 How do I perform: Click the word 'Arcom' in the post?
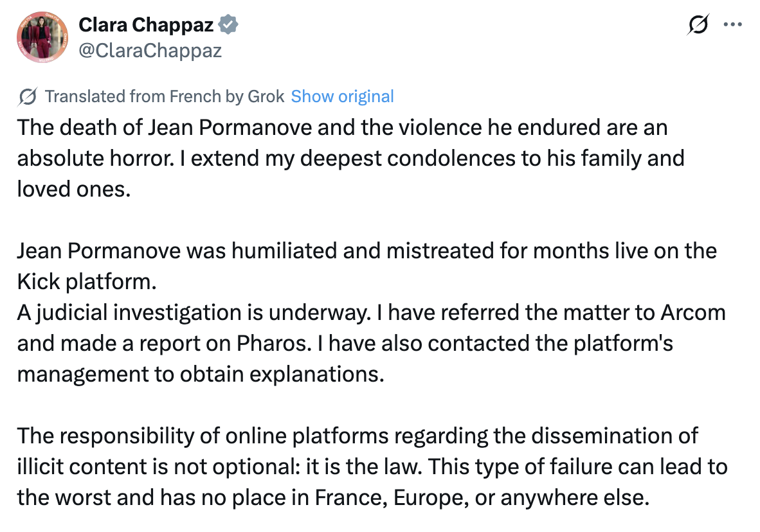[693, 312]
